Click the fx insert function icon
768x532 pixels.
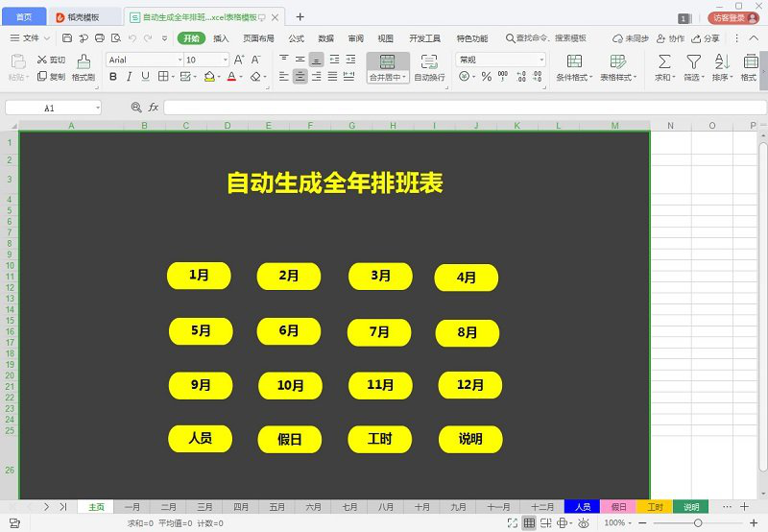tap(154, 108)
